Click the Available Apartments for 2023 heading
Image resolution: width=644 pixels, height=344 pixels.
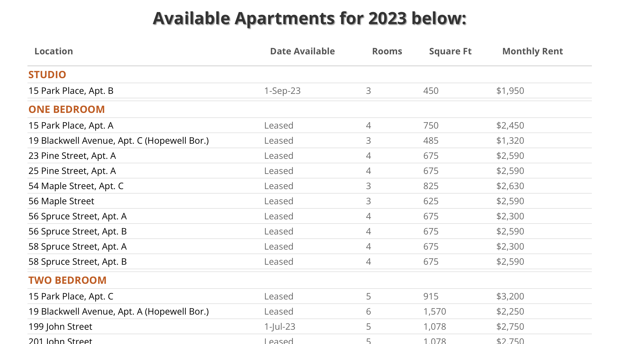tap(309, 18)
